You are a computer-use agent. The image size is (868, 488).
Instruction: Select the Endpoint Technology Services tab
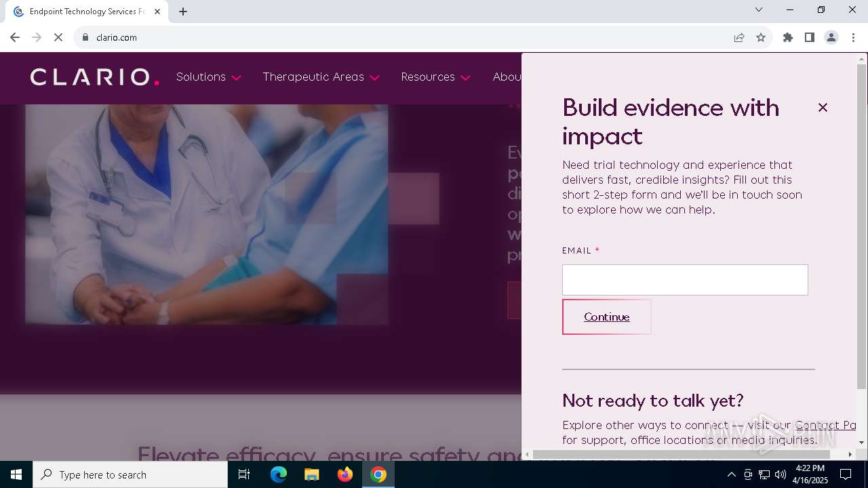tap(87, 12)
